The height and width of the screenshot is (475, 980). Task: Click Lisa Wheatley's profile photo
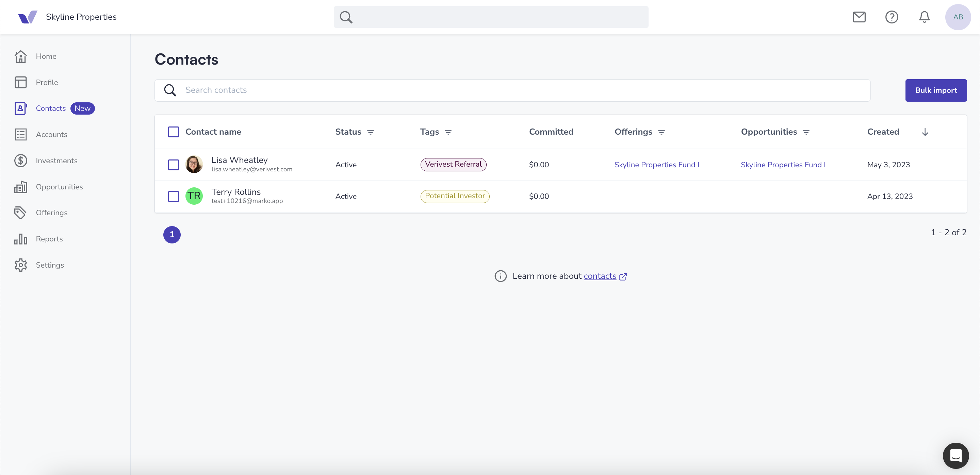pos(194,164)
